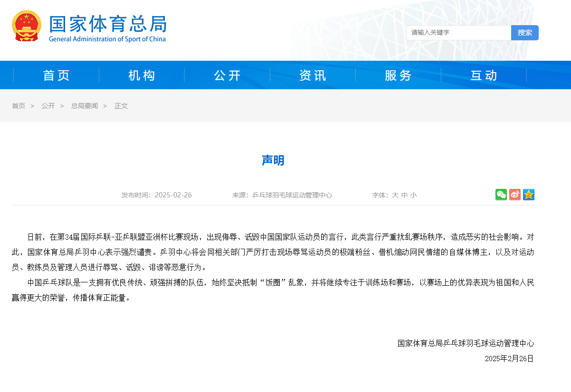The image size is (571, 392).
Task: Go to 首页 in the breadcrumb
Action: click(x=19, y=106)
